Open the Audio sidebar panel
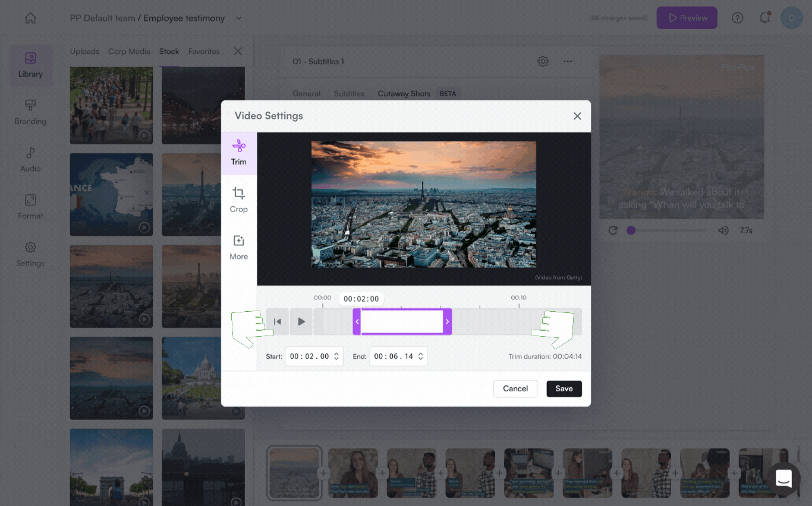Image resolution: width=812 pixels, height=506 pixels. point(30,160)
